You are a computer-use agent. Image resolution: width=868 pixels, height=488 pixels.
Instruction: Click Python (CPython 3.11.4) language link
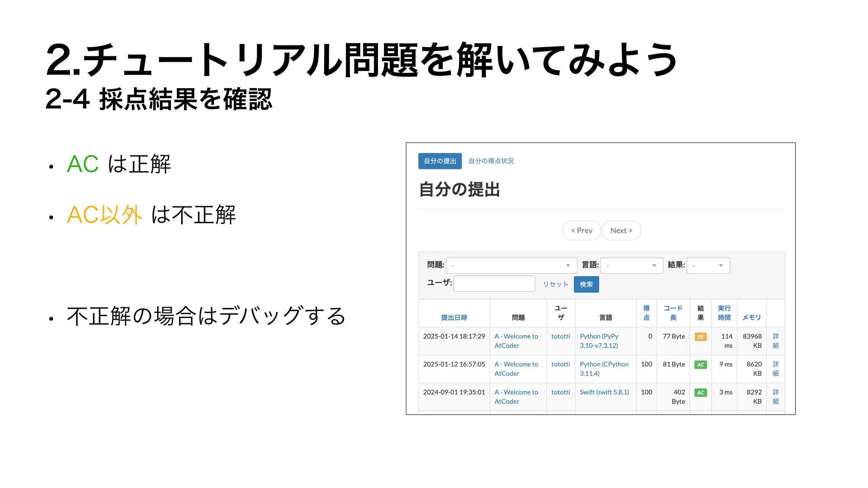[604, 369]
